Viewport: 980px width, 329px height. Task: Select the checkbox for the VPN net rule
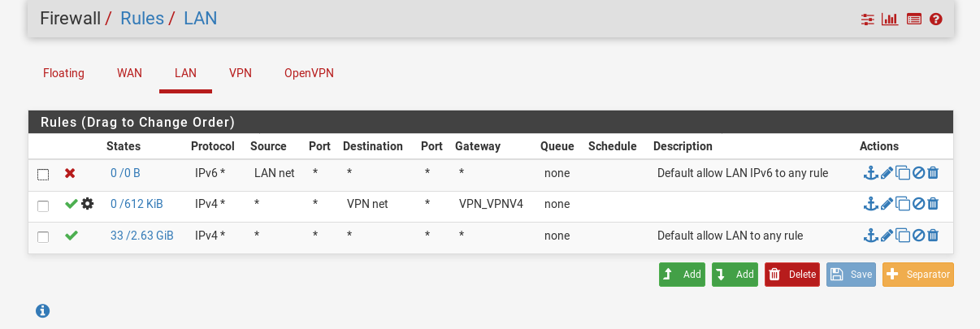43,206
